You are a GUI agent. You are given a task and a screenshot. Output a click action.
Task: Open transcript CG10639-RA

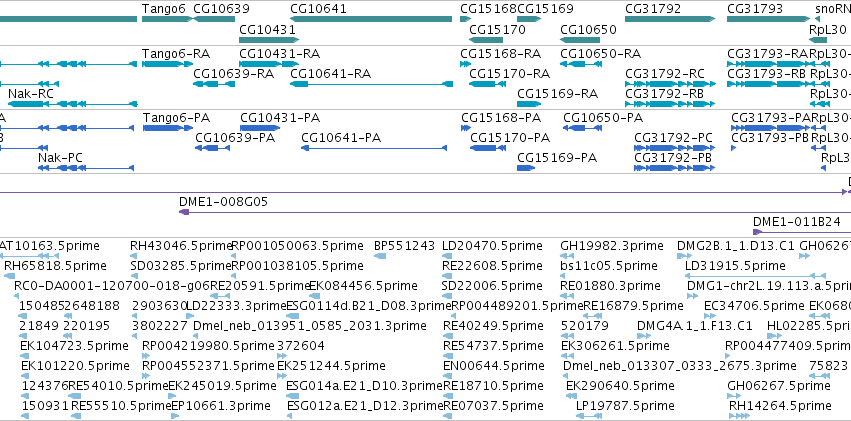pyautogui.click(x=233, y=74)
